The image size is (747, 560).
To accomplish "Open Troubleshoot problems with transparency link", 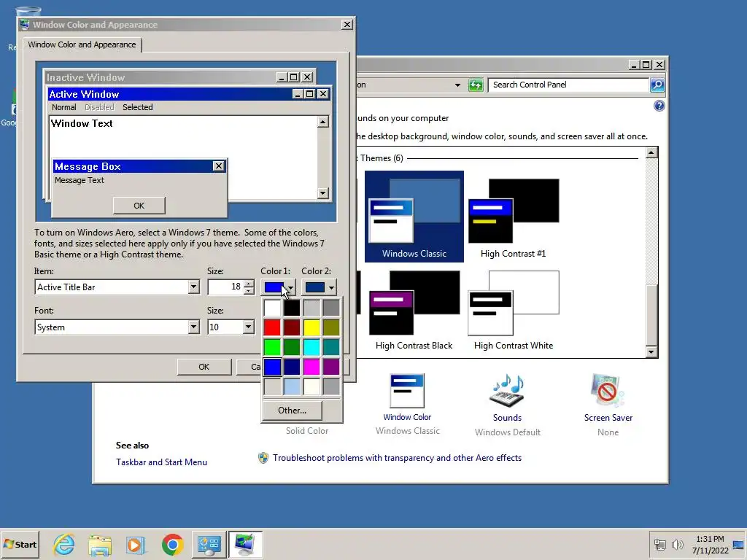I will pos(397,458).
